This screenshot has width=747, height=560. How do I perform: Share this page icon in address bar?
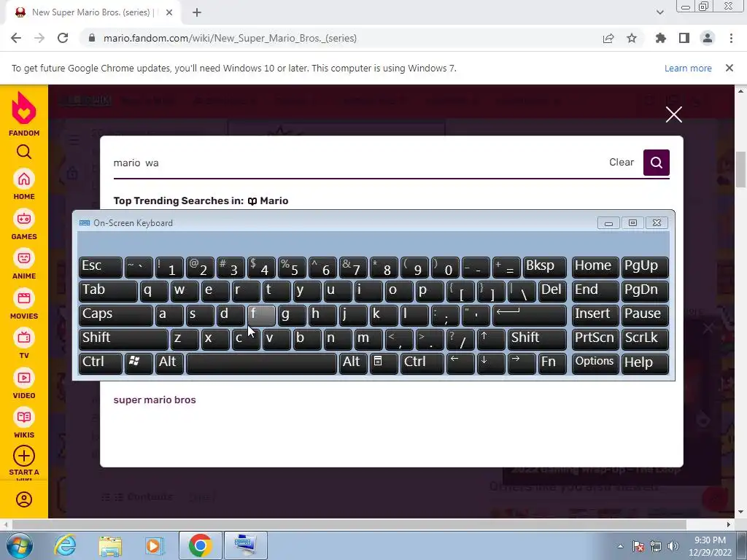click(x=608, y=39)
